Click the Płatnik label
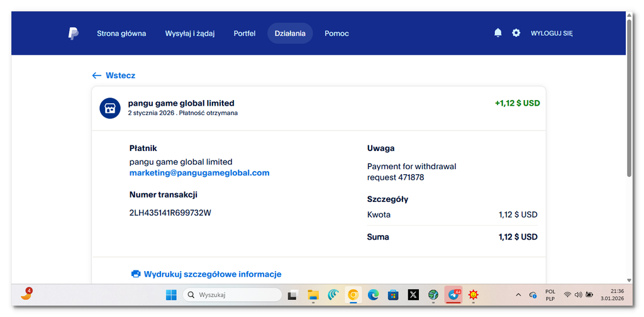Viewport: 644px width, 317px height. [x=143, y=148]
